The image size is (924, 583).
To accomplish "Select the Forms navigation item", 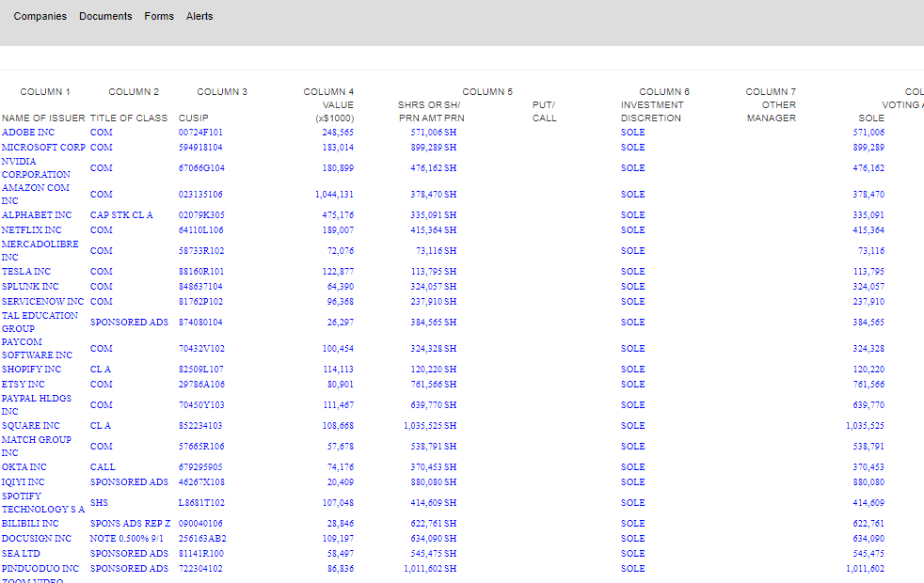I will [159, 16].
